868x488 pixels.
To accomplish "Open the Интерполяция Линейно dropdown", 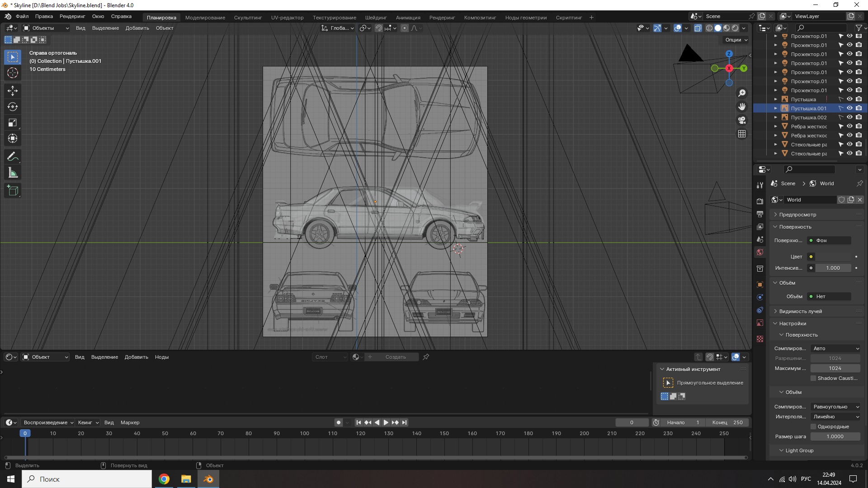I will [x=835, y=417].
